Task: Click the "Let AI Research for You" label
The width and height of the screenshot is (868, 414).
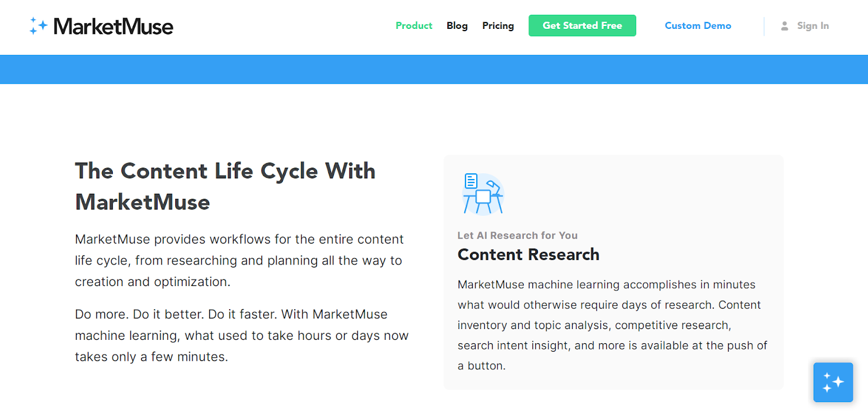Action: [518, 236]
